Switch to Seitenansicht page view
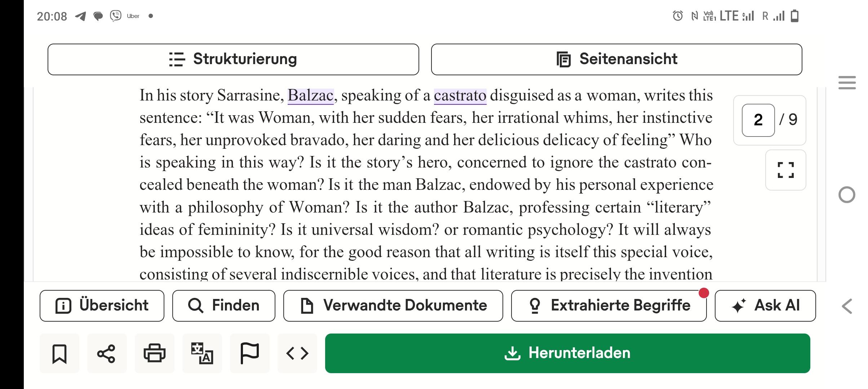The height and width of the screenshot is (389, 868). pyautogui.click(x=617, y=59)
